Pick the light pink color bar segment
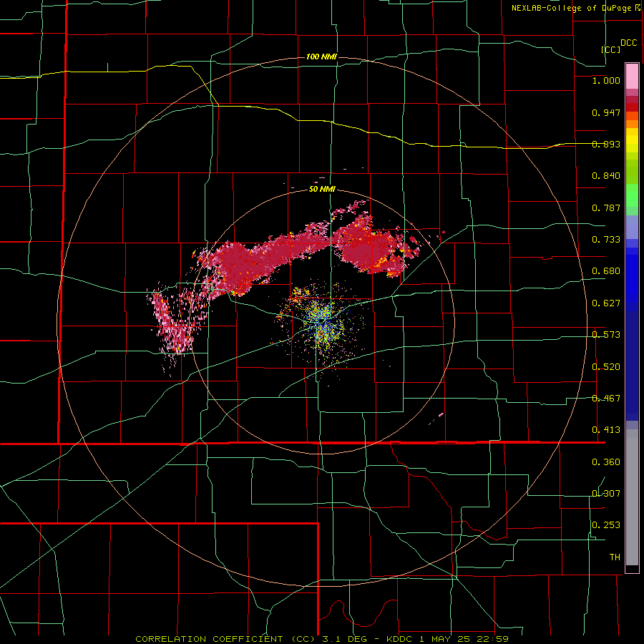644x644 pixels. 632,76
